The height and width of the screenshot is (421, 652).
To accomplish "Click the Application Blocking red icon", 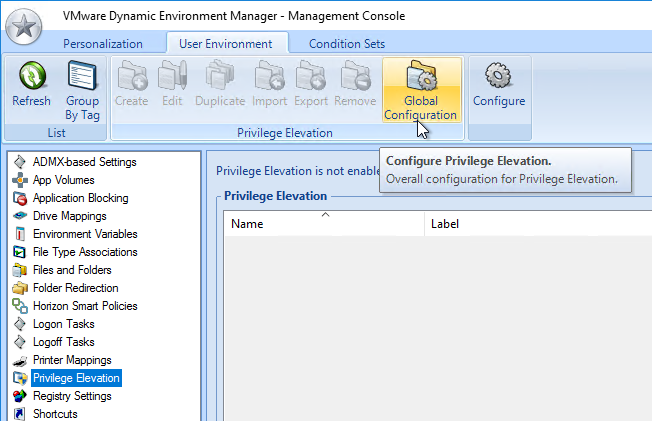I will 20,198.
